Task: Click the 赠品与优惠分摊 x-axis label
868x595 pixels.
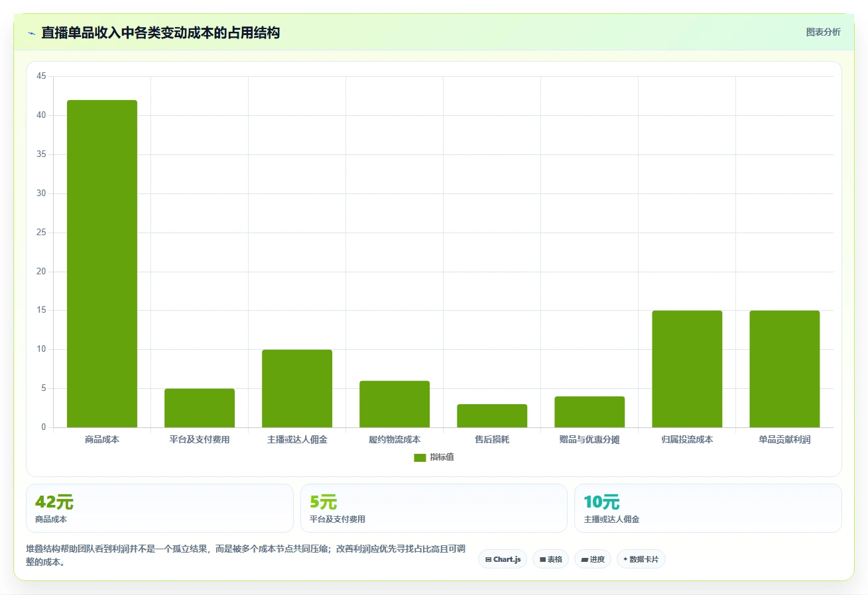Action: [589, 439]
